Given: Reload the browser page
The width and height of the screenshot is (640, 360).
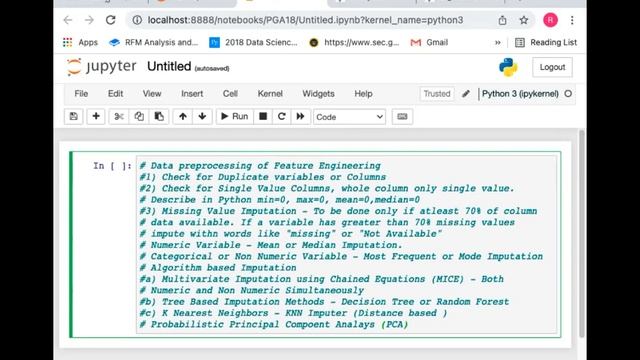Looking at the screenshot, I should pyautogui.click(x=111, y=20).
